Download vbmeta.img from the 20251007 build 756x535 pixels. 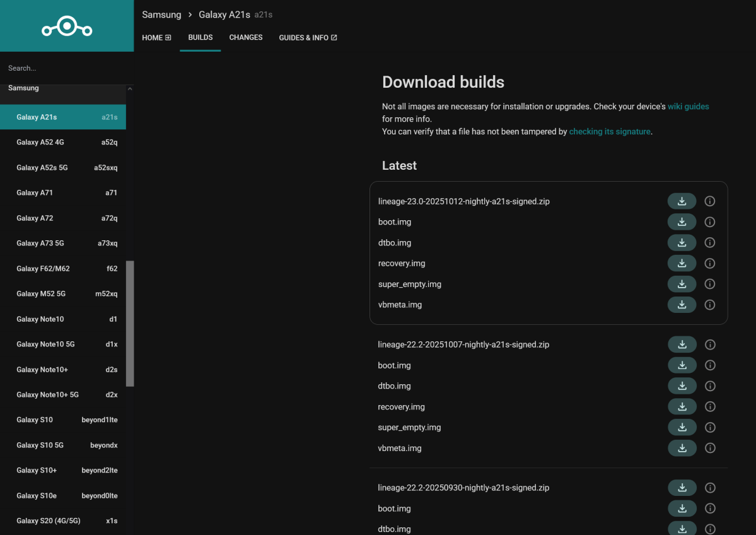682,448
